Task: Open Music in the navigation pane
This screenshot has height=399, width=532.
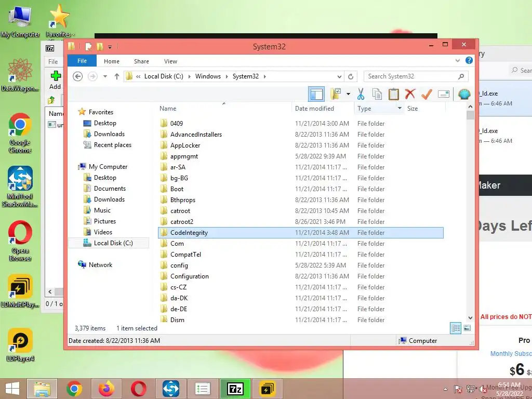Action: coord(102,210)
